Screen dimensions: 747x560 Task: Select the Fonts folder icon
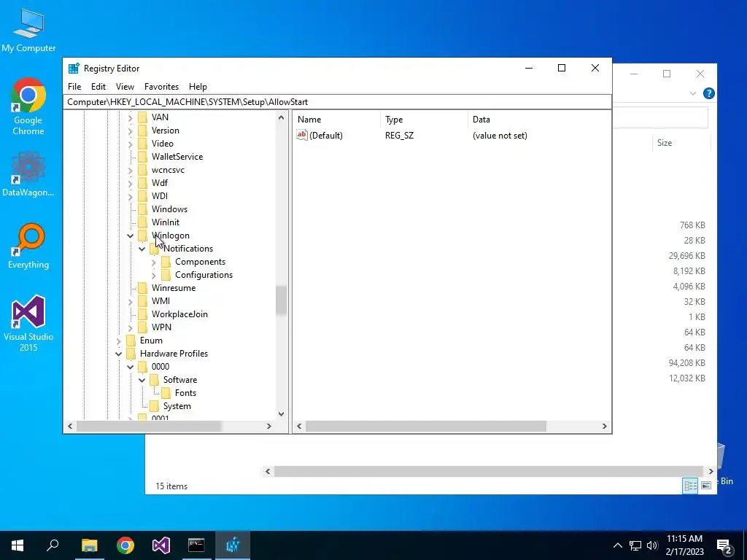(x=166, y=393)
